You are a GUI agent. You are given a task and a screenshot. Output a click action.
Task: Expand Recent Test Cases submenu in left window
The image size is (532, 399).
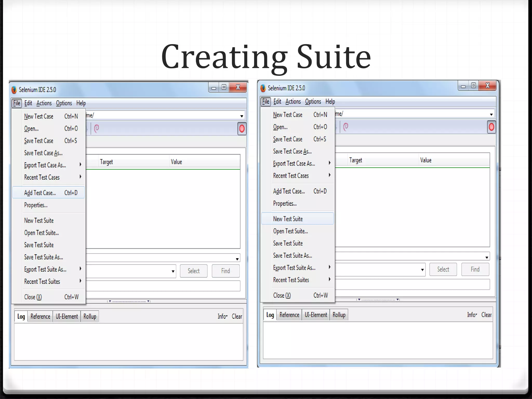click(49, 177)
